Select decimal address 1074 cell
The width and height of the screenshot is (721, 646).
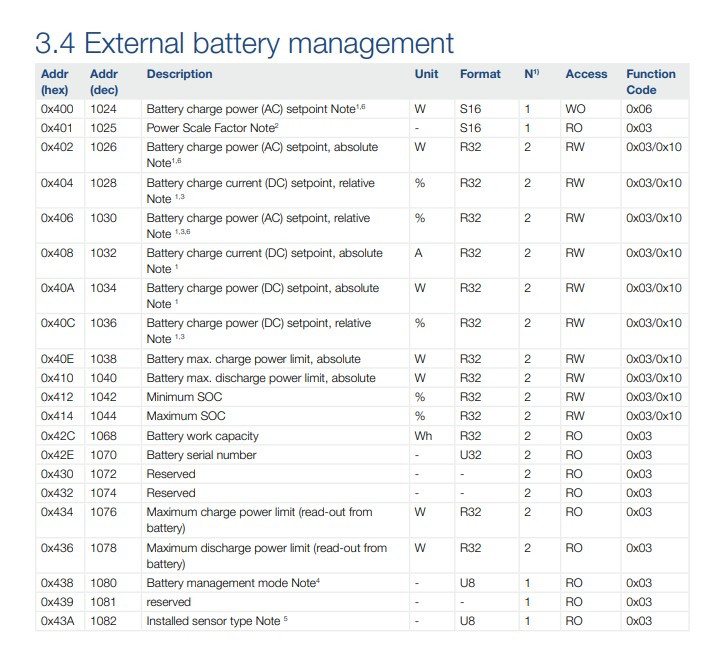pyautogui.click(x=103, y=493)
